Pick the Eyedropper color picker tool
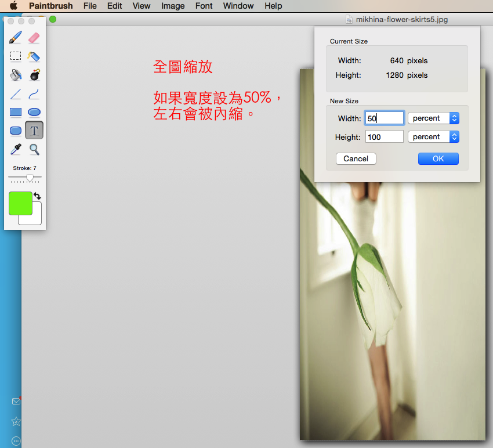The width and height of the screenshot is (493, 448). [16, 149]
